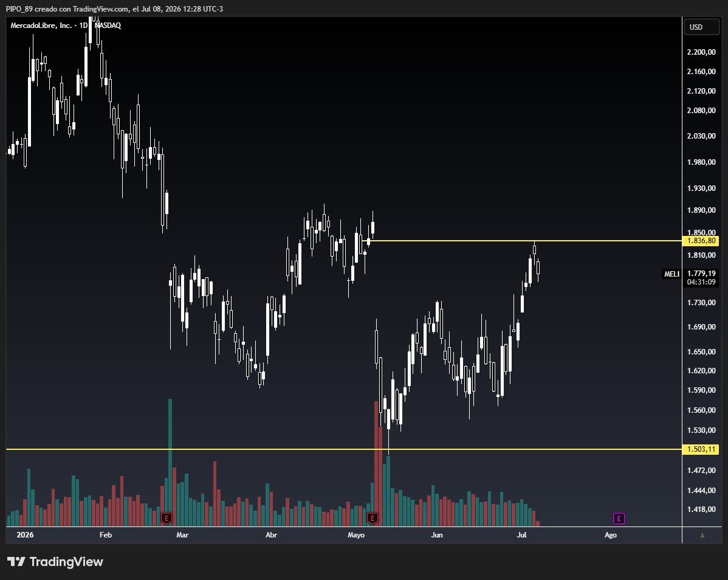Click the Mayo time axis label
Viewport: 728px width, 580px height.
click(x=356, y=535)
